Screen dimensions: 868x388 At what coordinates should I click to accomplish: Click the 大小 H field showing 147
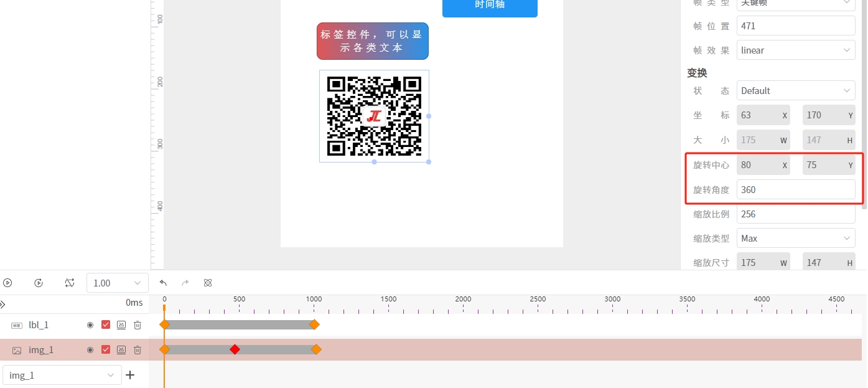829,140
